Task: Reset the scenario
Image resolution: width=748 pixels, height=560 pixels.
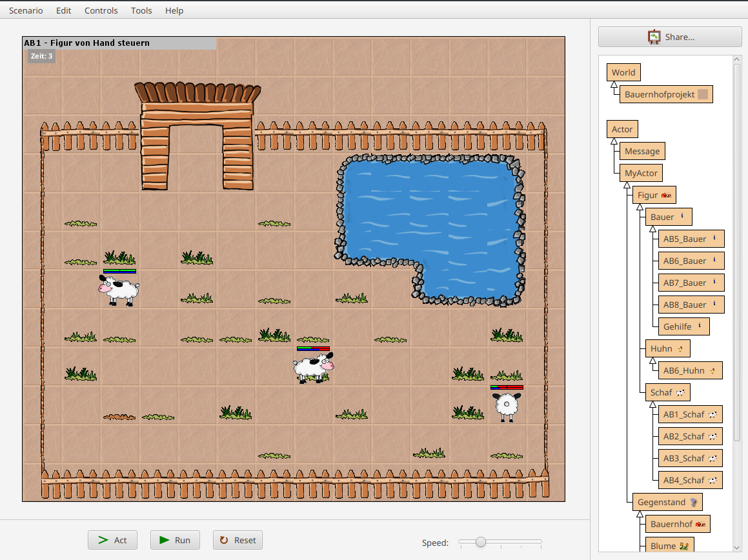Action: click(238, 540)
